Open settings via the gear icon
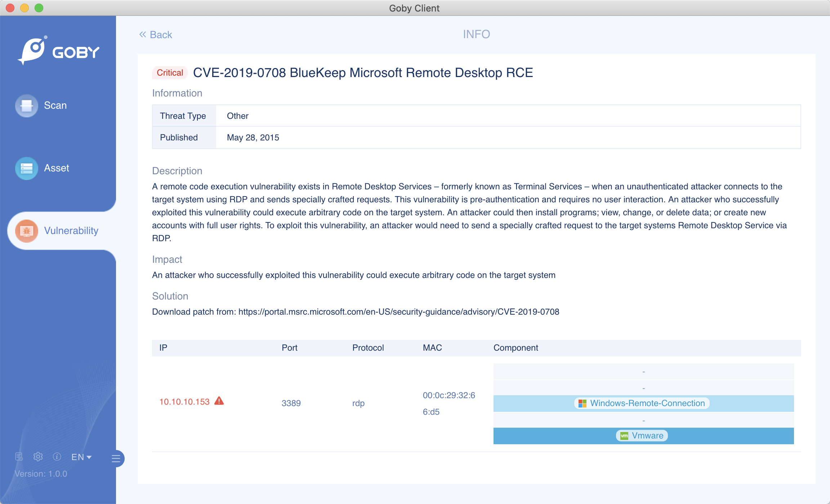This screenshot has width=830, height=504. (38, 456)
